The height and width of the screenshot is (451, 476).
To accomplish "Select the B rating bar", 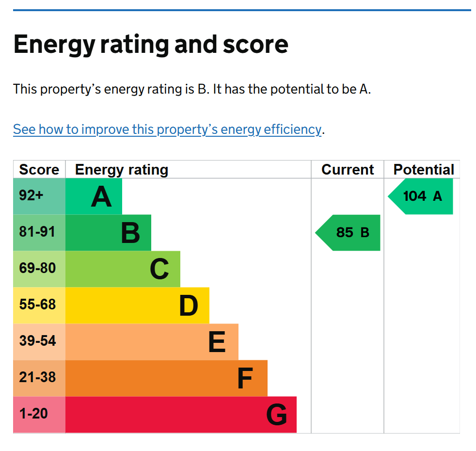I will [x=108, y=233].
